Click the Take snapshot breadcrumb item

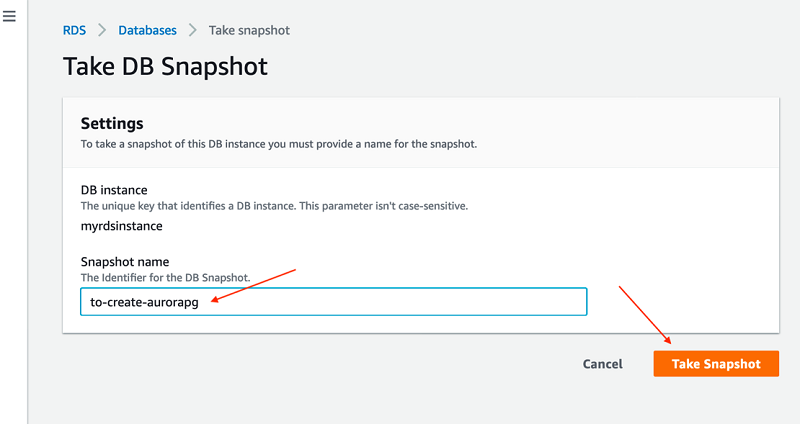click(249, 31)
